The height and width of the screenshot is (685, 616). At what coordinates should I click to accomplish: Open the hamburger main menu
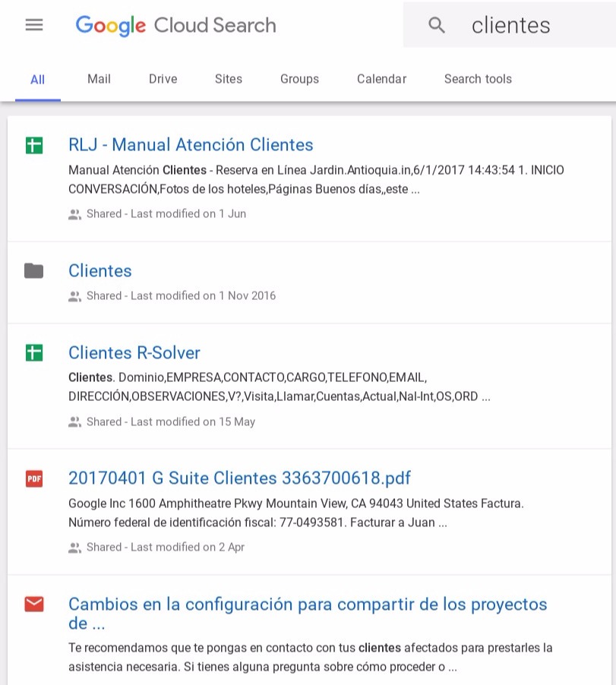(x=34, y=24)
